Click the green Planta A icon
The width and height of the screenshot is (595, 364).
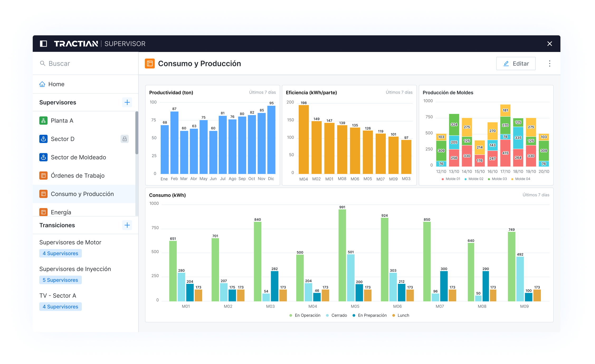(43, 121)
